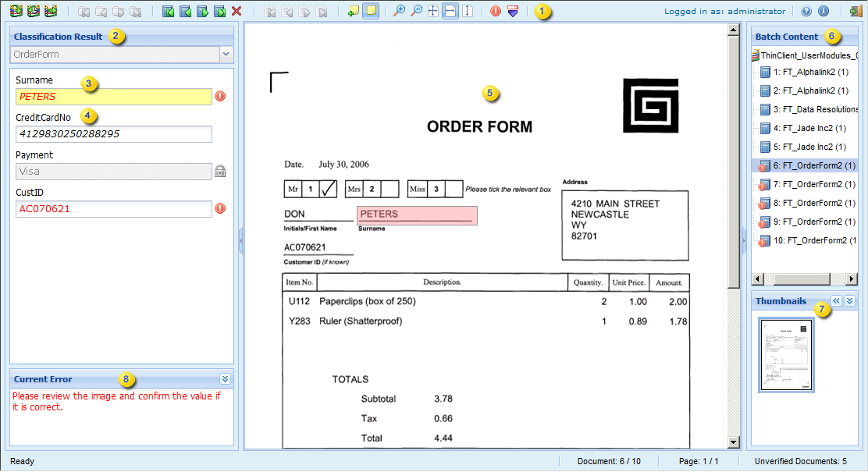Viewport: 868px width, 472px height.
Task: Toggle fit-to-width view mode
Action: pos(449,10)
